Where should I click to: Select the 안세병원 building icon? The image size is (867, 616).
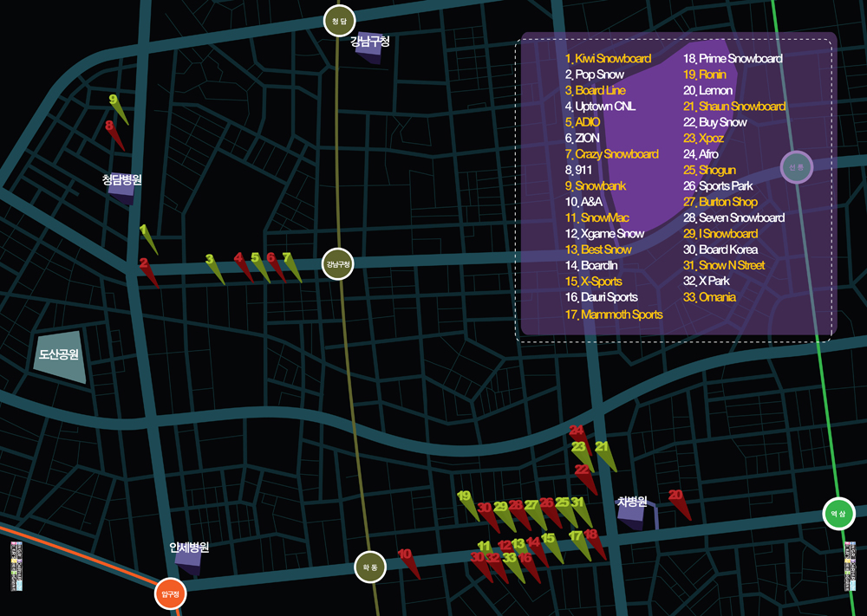[188, 562]
